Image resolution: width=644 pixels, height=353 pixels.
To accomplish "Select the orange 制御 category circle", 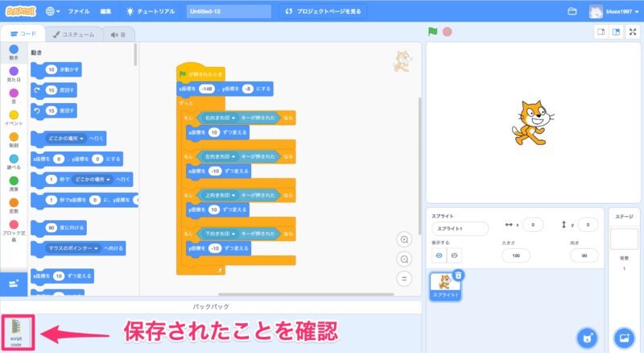I will (13, 137).
